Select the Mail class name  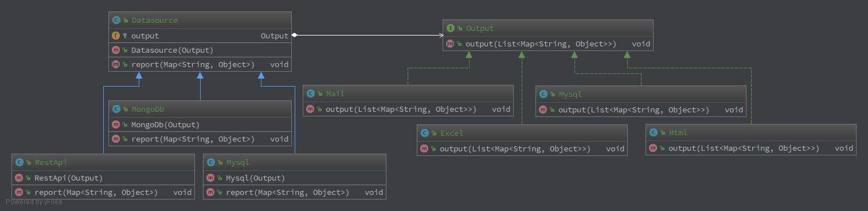[335, 93]
